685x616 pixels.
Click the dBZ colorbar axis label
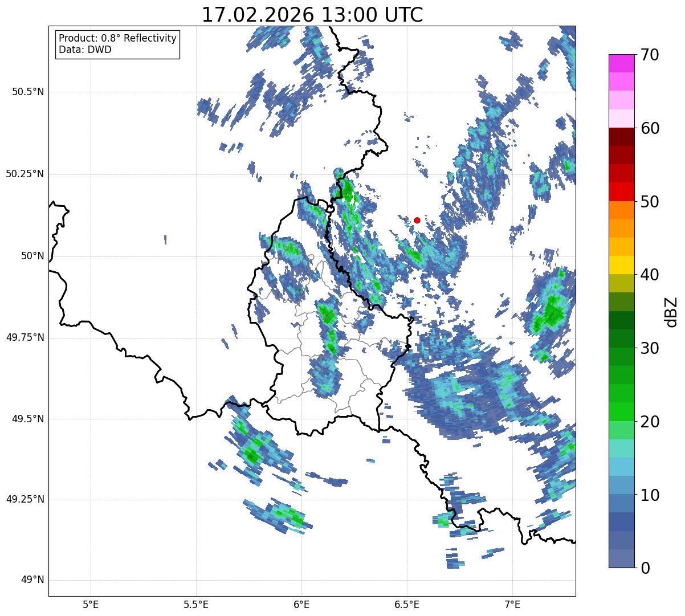click(672, 311)
